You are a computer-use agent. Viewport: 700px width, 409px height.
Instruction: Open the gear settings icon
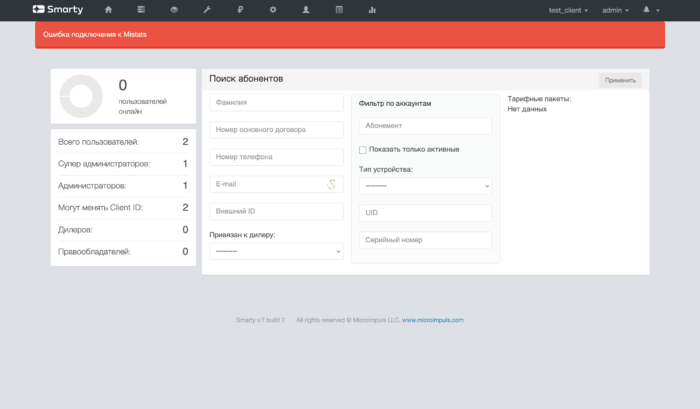273,10
